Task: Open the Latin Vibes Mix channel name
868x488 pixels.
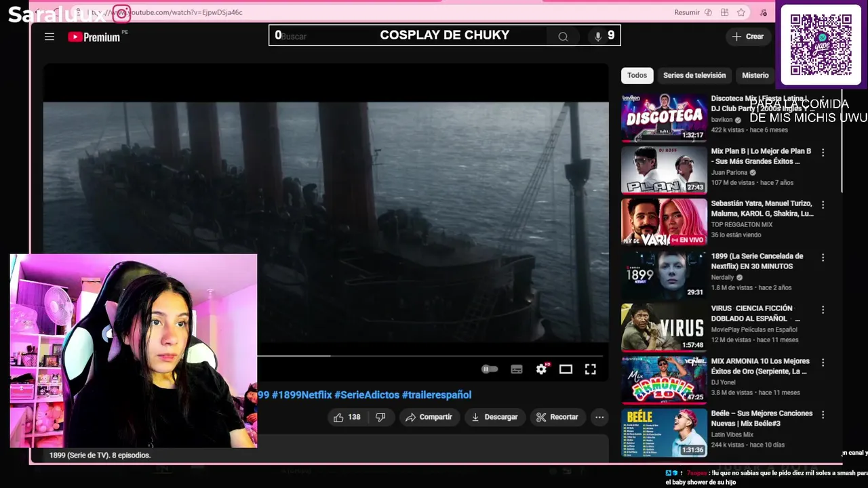Action: tap(732, 434)
